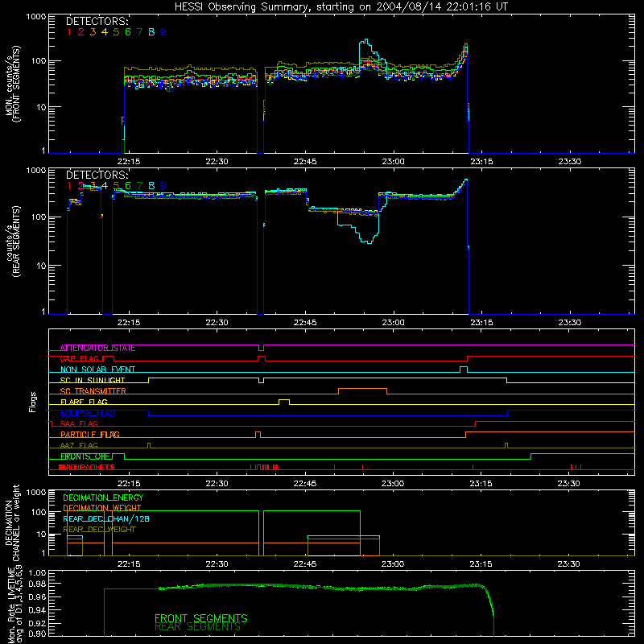This screenshot has width=644, height=644.
Task: Click the GAP_FLAG label
Action: coord(80,358)
